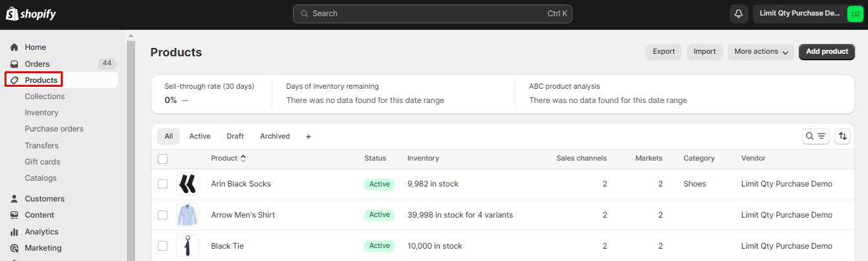The height and width of the screenshot is (261, 868).
Task: Switch to the Active tab
Action: [x=199, y=137]
